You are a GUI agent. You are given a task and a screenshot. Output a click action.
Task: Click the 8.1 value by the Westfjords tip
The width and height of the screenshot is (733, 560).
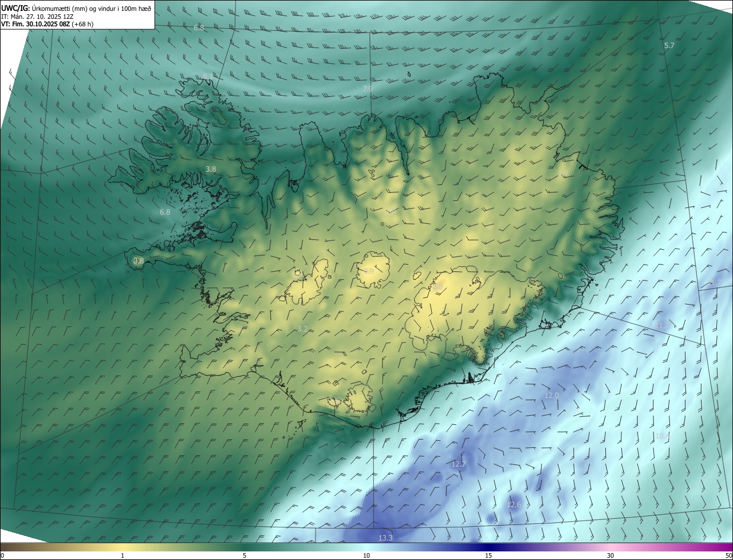(x=208, y=76)
